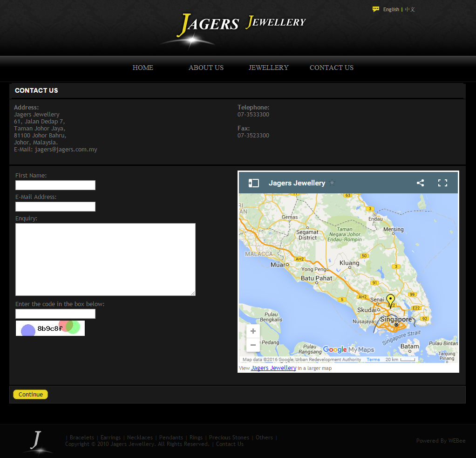Open Jagers Jewellery larger map link
The width and height of the screenshot is (476, 458).
tap(273, 368)
